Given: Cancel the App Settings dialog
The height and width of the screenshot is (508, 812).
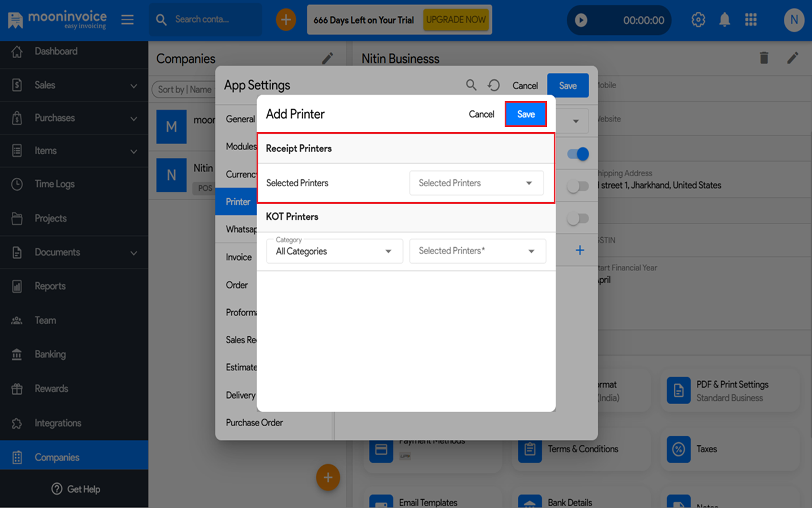Looking at the screenshot, I should tap(525, 86).
